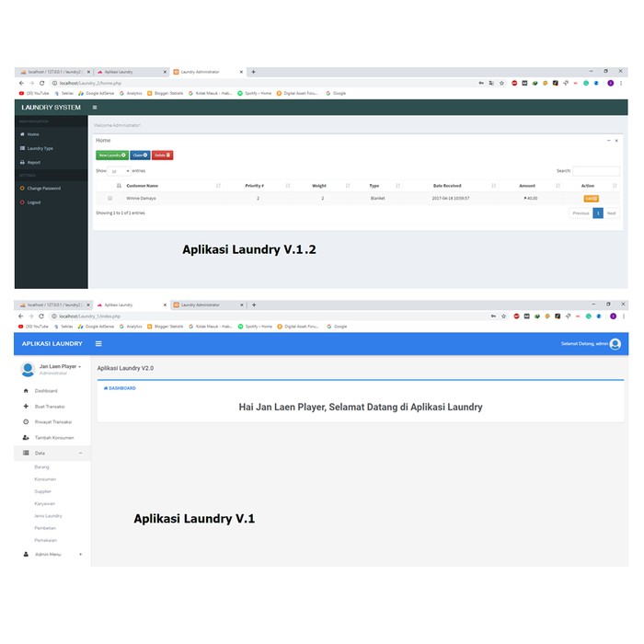Click Tambah Konsumen user-plus icon
This screenshot has height=644, width=644.
point(26,437)
